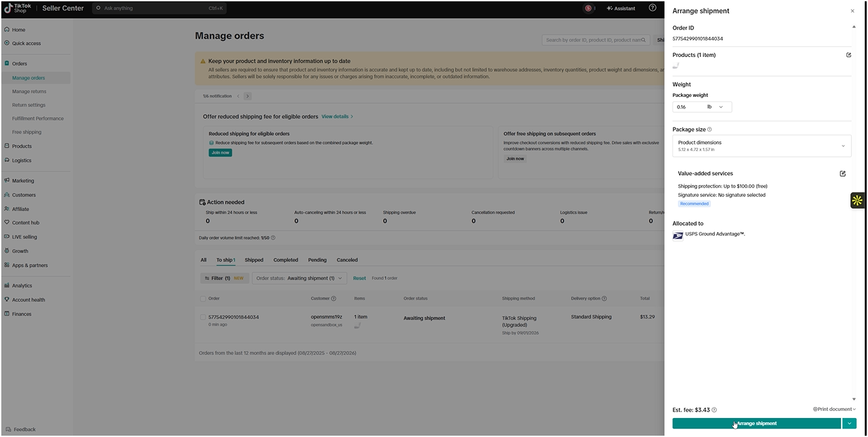The image size is (868, 437).
Task: Open Manage returns in sidebar
Action: [x=29, y=92]
